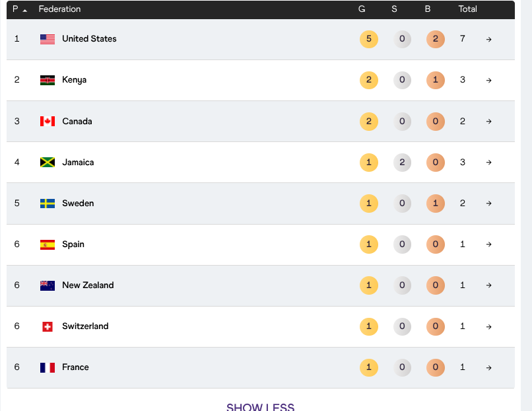Open France details via row arrow
This screenshot has width=532, height=411.
click(x=488, y=367)
